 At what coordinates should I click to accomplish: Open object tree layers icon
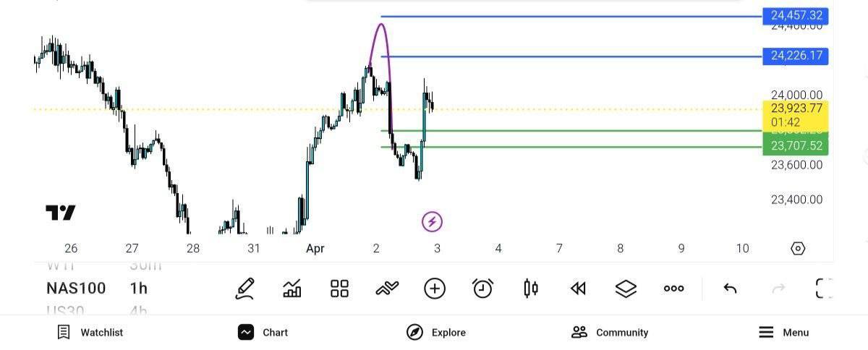click(626, 289)
